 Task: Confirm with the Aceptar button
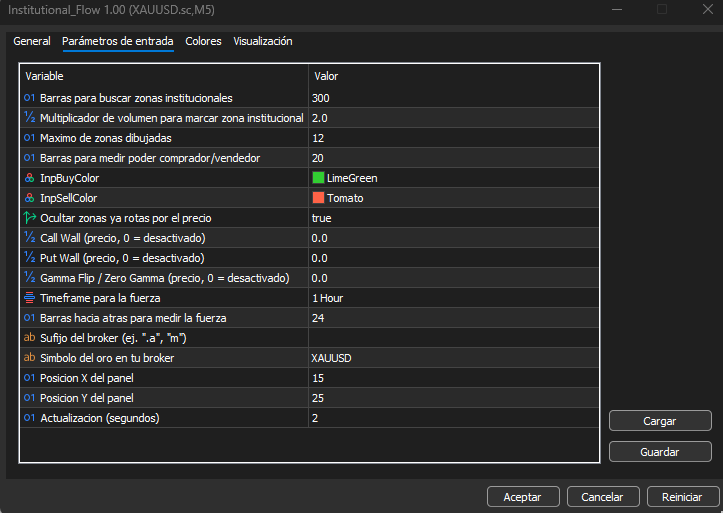click(x=523, y=497)
